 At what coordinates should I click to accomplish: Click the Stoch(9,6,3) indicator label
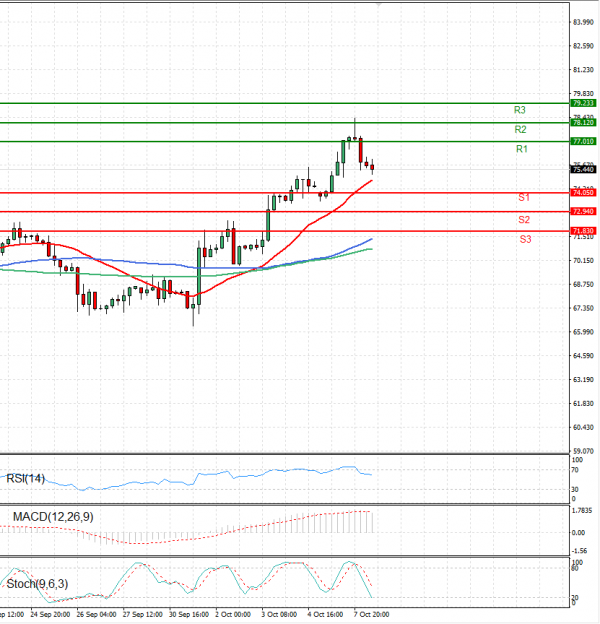click(x=37, y=584)
